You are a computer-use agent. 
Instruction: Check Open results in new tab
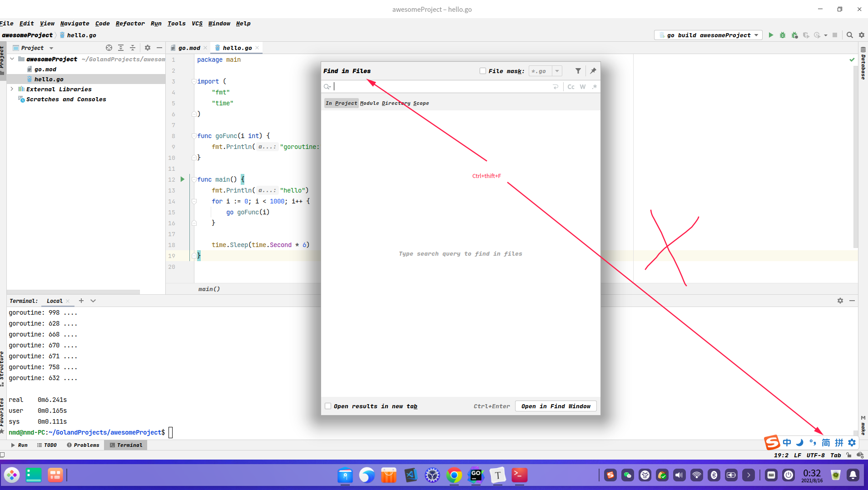(328, 406)
